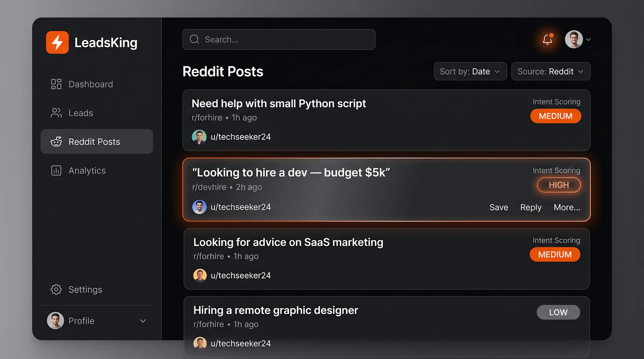
Task: Toggle the HIGH intent scoring badge
Action: point(559,185)
